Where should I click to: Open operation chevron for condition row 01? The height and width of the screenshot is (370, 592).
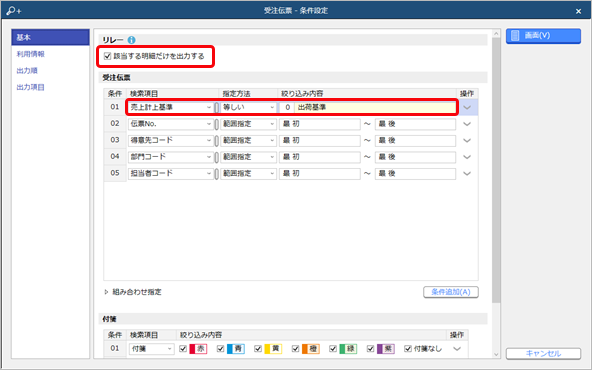467,107
